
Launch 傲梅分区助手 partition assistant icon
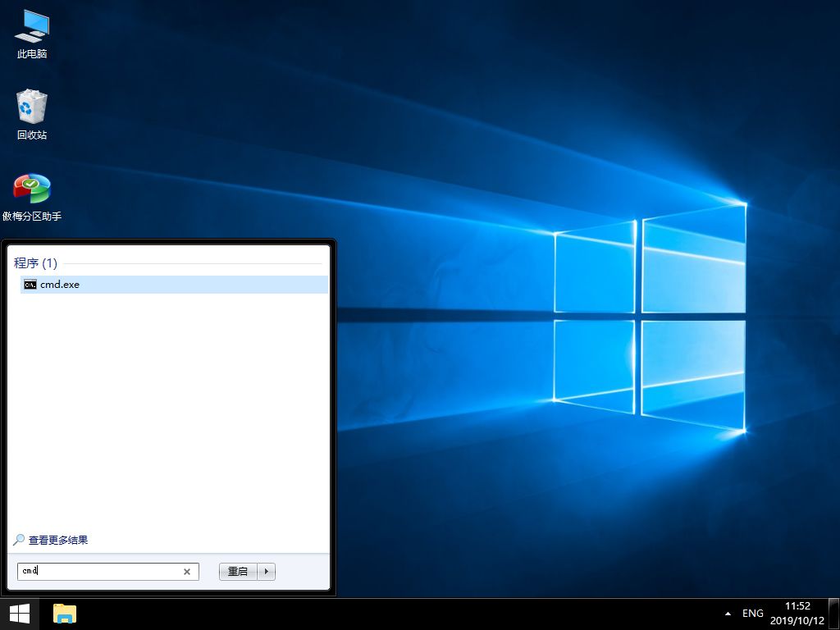31,189
